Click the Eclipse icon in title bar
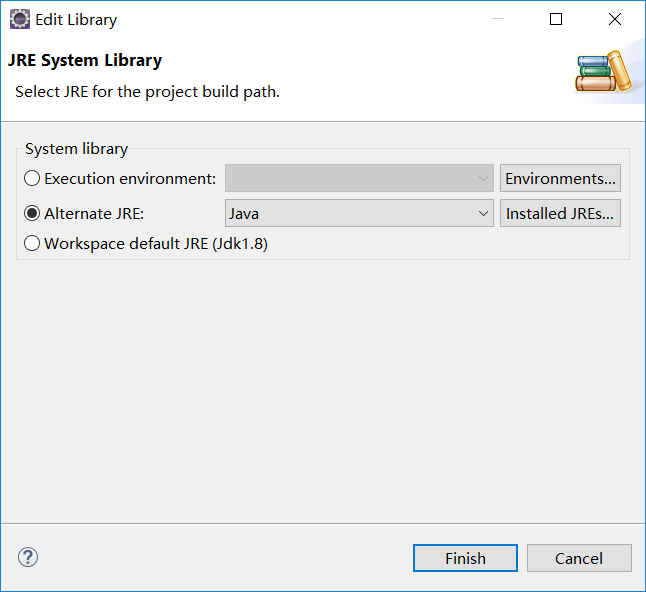The height and width of the screenshot is (592, 646). pyautogui.click(x=19, y=19)
